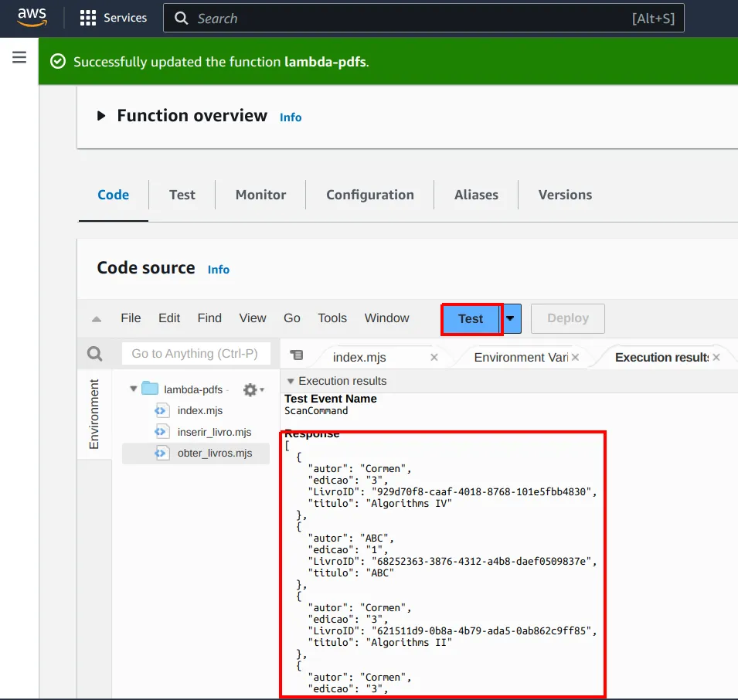Collapse the lambda-pdfs folder tree
The width and height of the screenshot is (738, 700).
tap(134, 389)
